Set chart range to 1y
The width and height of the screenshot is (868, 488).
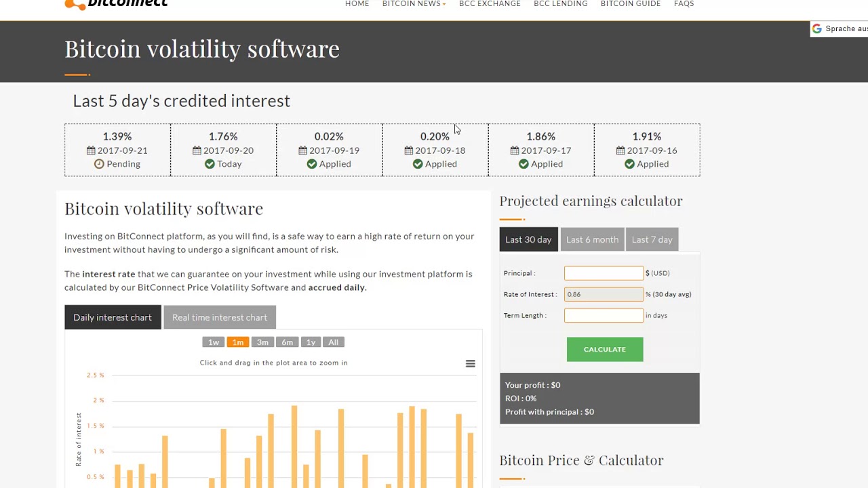pyautogui.click(x=311, y=342)
